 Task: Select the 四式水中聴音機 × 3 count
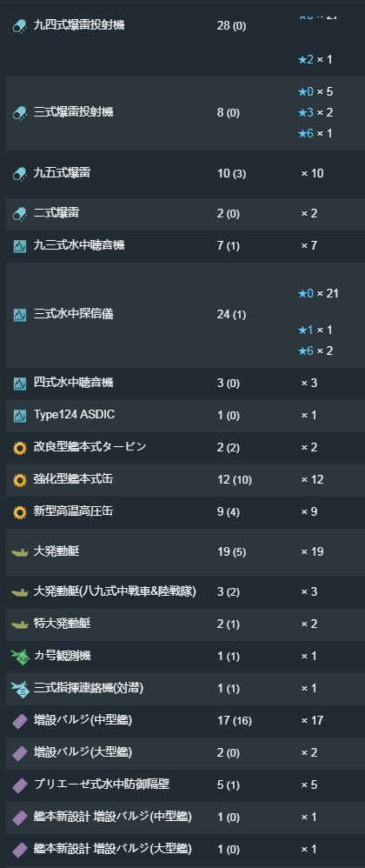[x=309, y=383]
